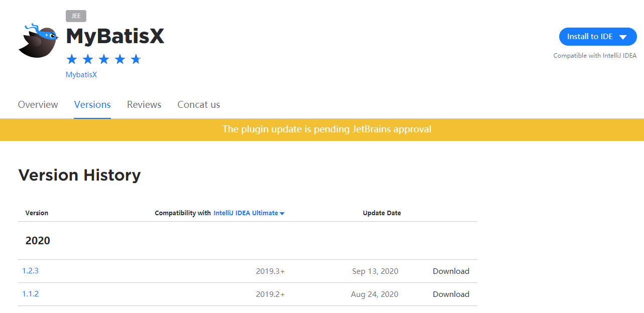Click the fifth rating star
Image resolution: width=644 pixels, height=313 pixels.
tap(136, 60)
